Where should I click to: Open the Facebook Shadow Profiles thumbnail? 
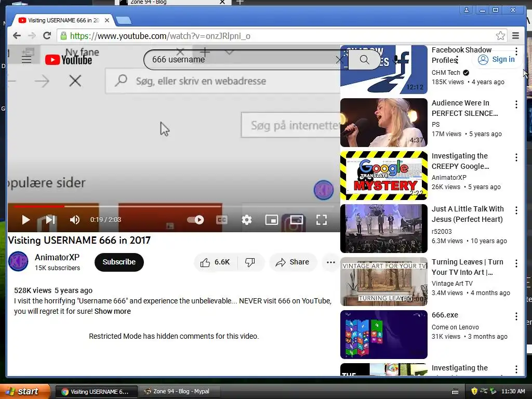pyautogui.click(x=384, y=70)
